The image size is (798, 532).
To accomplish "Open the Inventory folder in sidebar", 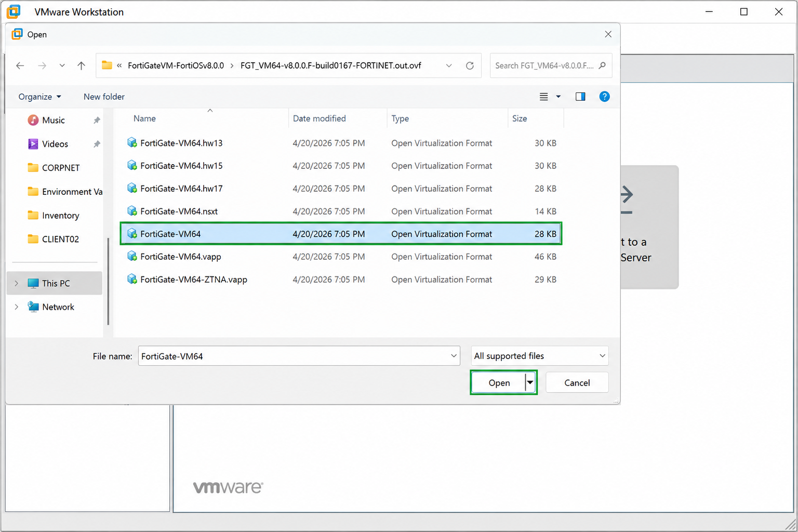I will [x=60, y=216].
